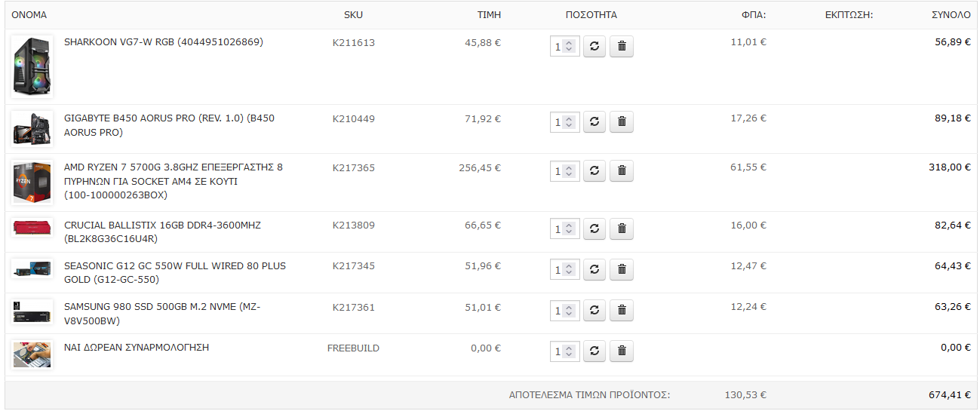Viewport: 980px width, 411px height.
Task: Adjust quantity stepper for Gigabyte B450 Aorus
Action: click(570, 122)
